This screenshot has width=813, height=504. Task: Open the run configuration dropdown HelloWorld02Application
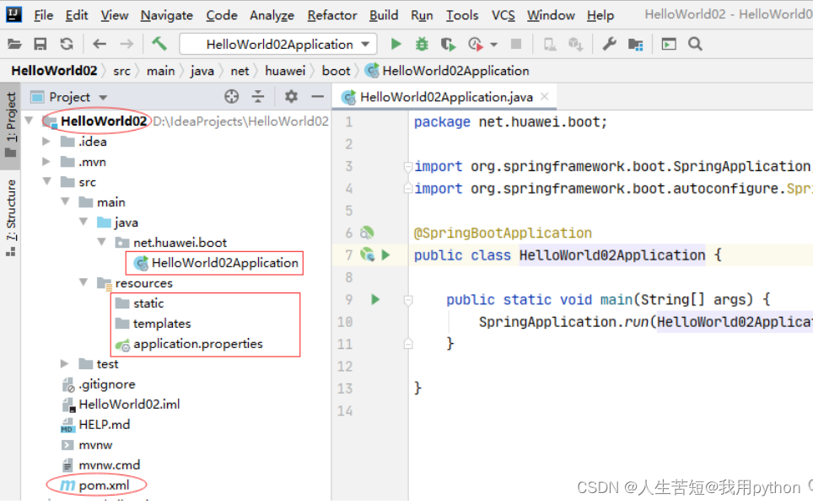click(x=278, y=44)
